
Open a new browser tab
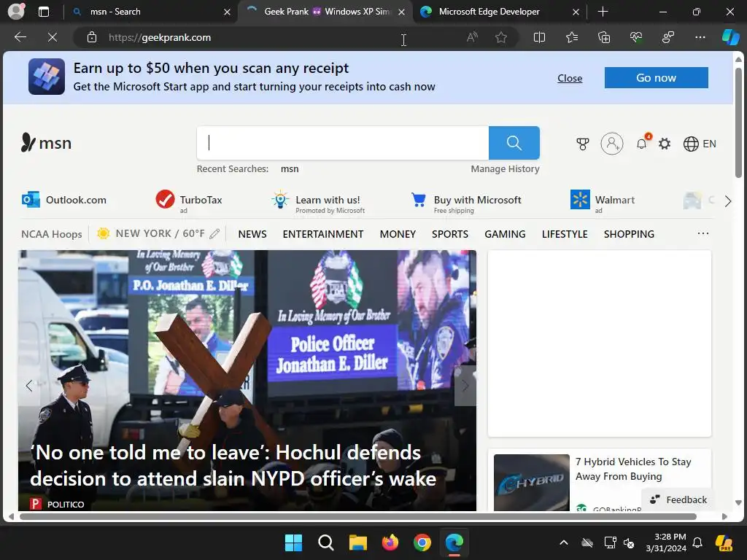click(603, 12)
